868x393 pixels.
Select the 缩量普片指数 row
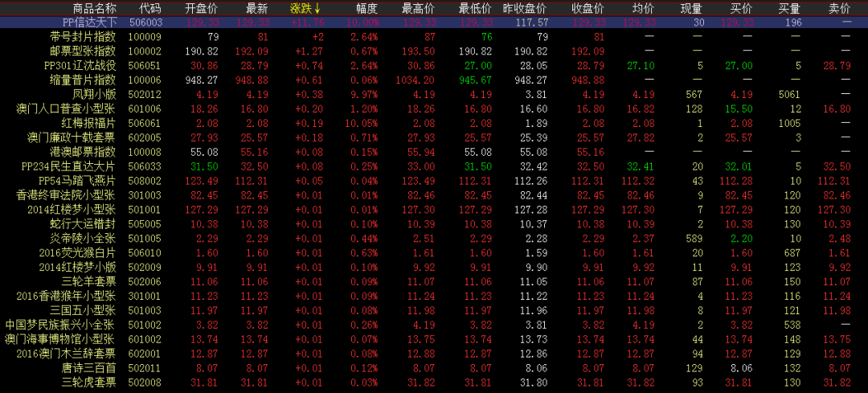[x=434, y=80]
